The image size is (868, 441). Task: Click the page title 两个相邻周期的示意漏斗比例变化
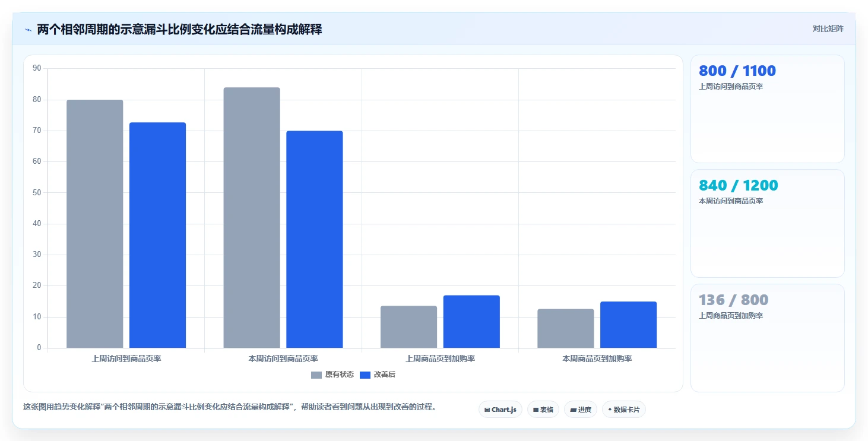click(x=179, y=29)
